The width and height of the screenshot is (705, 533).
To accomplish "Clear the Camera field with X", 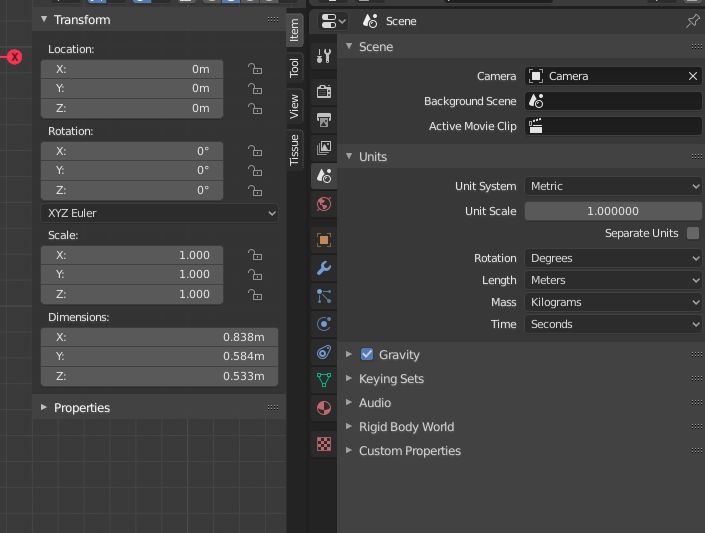I will 692,76.
